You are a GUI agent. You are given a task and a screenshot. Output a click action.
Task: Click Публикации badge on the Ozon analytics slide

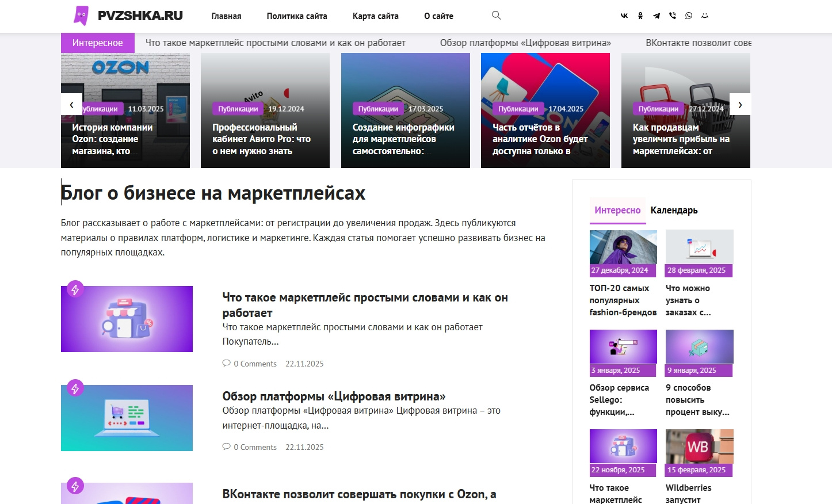pyautogui.click(x=518, y=109)
